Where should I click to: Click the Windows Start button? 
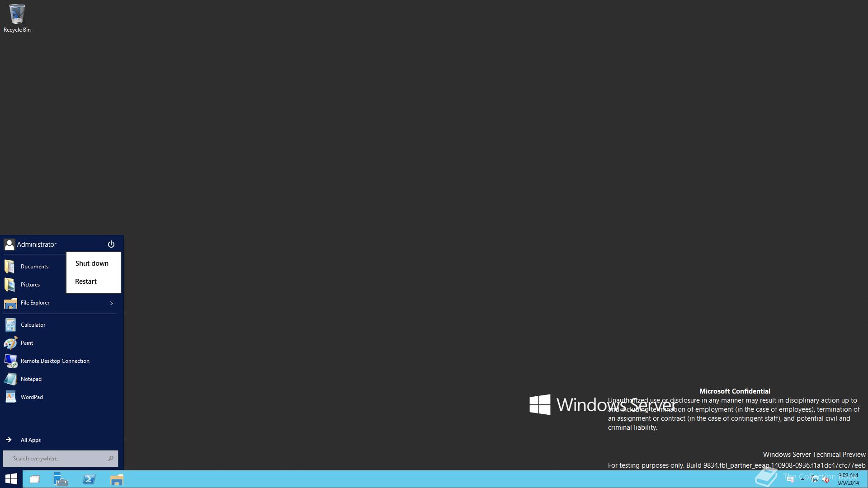(x=11, y=479)
